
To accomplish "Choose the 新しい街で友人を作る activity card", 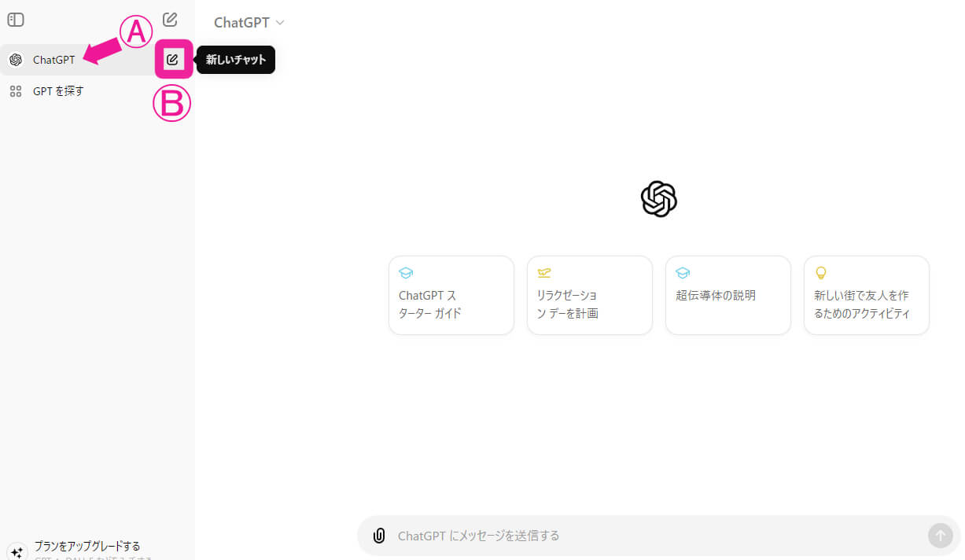I will point(867,295).
